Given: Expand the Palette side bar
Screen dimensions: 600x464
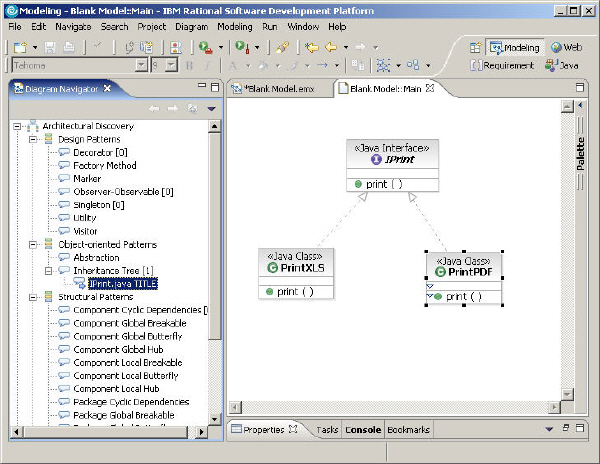Looking at the screenshot, I should pos(580,105).
